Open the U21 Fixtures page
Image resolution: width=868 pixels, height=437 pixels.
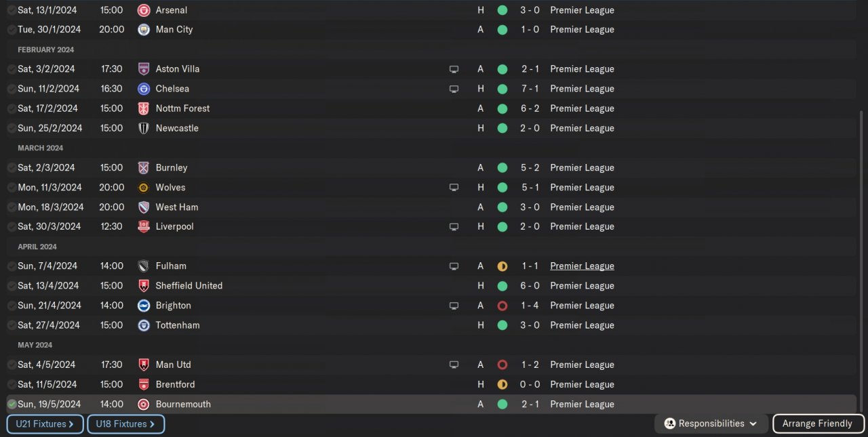pyautogui.click(x=45, y=424)
